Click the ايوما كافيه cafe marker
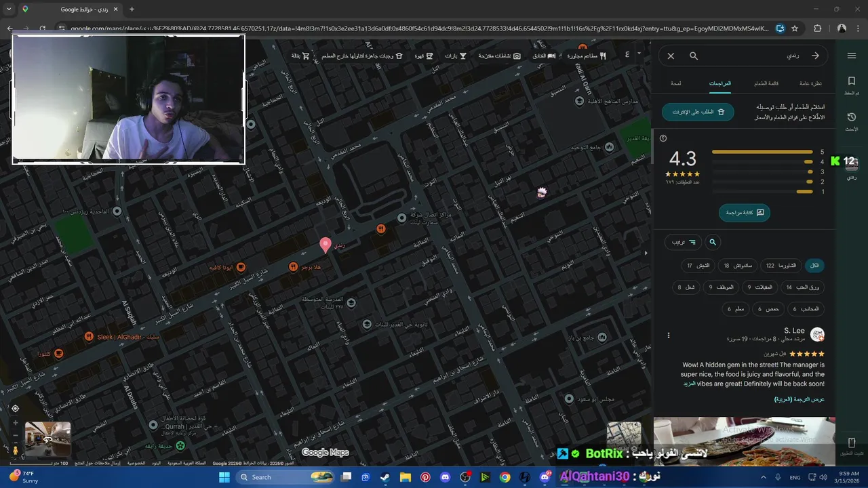This screenshot has height=488, width=868. (x=241, y=267)
